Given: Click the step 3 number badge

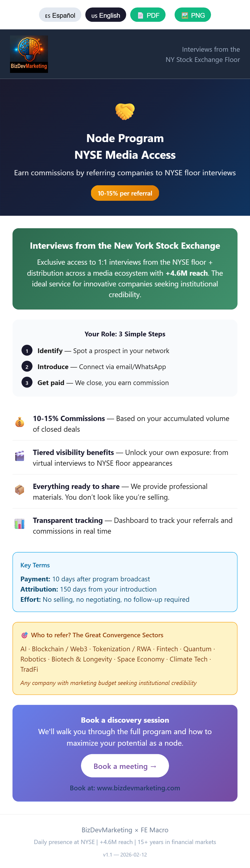Looking at the screenshot, I should [x=27, y=383].
